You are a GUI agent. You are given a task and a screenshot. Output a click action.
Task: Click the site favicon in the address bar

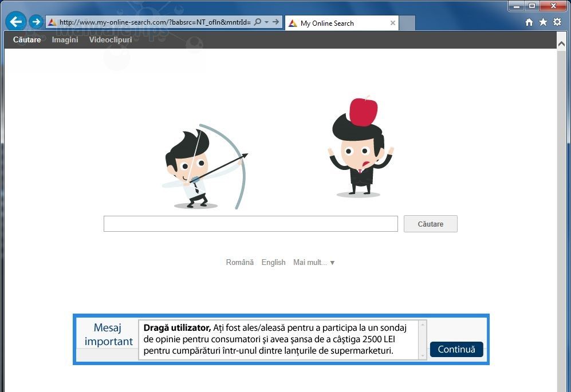(53, 22)
